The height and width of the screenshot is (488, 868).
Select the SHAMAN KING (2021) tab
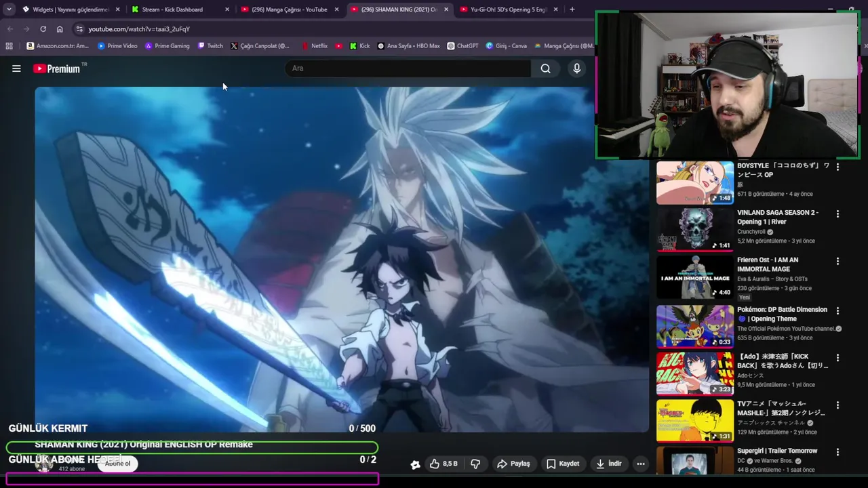pyautogui.click(x=399, y=9)
